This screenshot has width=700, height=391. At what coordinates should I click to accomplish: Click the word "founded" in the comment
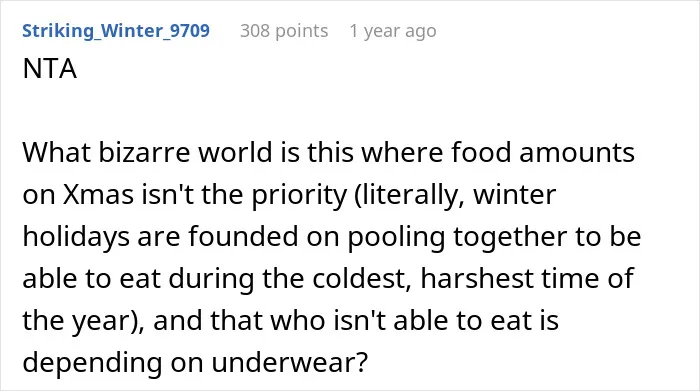pyautogui.click(x=243, y=236)
